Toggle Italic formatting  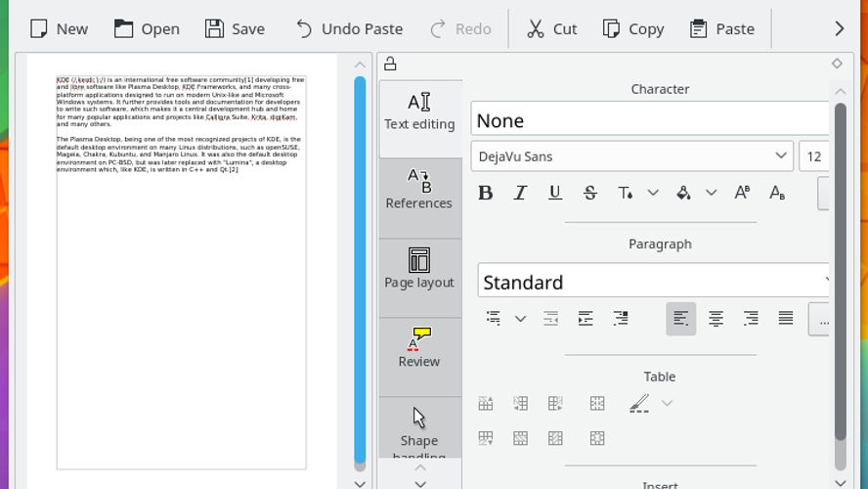pos(520,193)
